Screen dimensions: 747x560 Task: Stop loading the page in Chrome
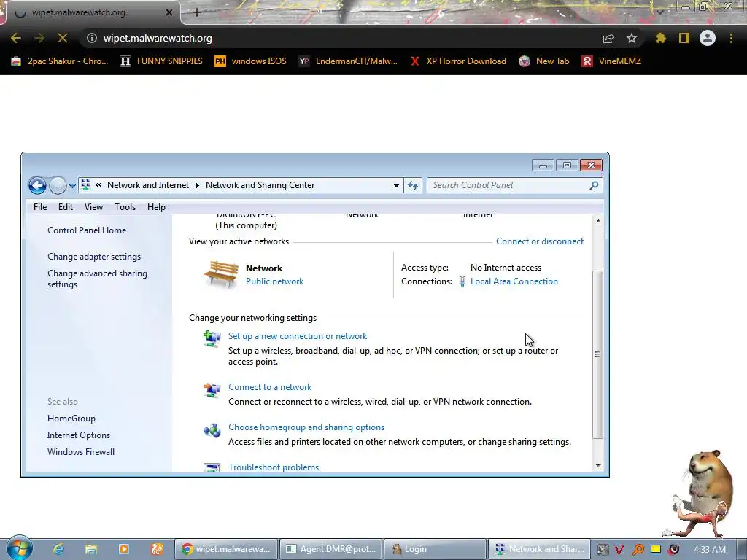[63, 38]
